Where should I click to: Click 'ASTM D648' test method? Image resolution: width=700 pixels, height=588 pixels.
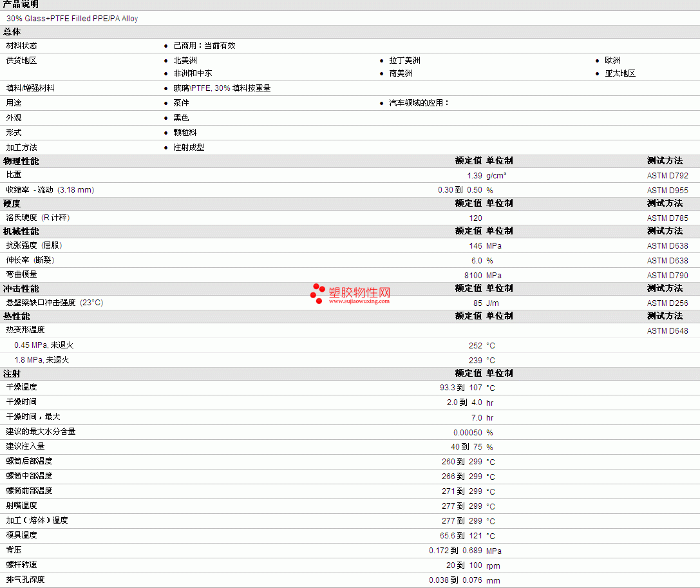coord(667,331)
